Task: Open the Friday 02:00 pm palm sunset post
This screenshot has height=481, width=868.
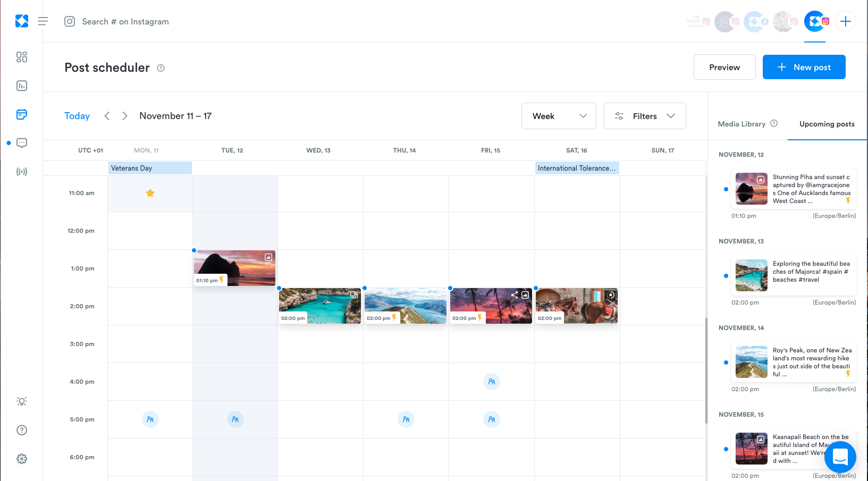Action: point(491,306)
